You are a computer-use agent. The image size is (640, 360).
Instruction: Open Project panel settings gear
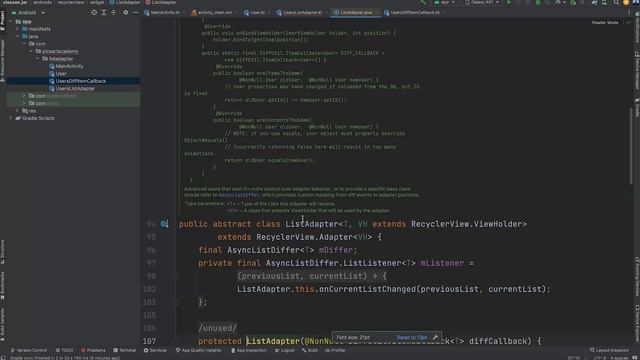pyautogui.click(x=125, y=13)
